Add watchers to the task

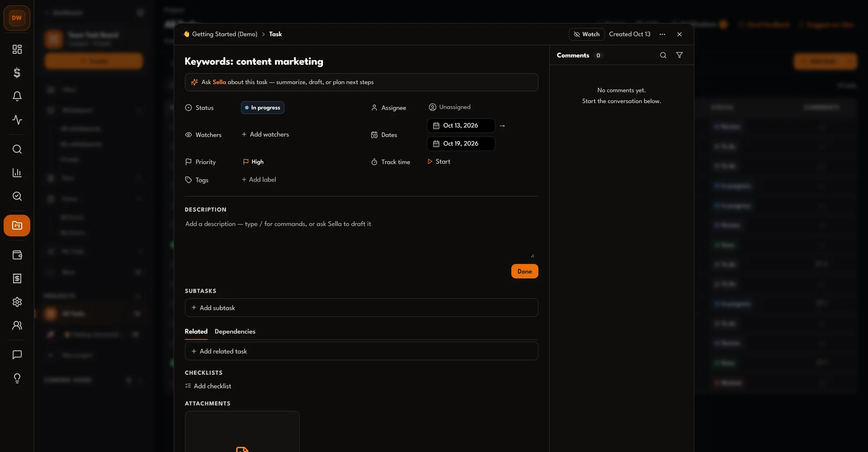tap(265, 134)
